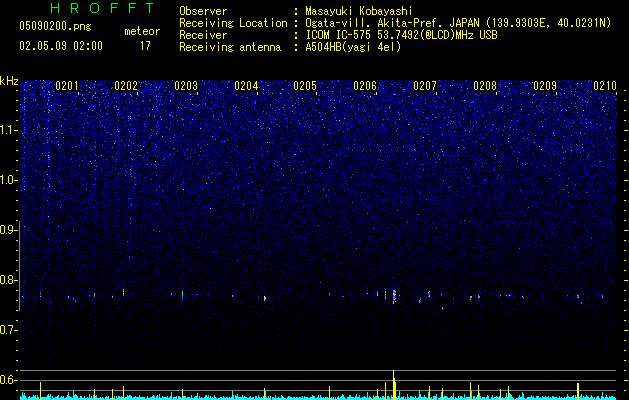629x400 pixels.
Task: Select the file name 05090200.png
Action: [x=55, y=27]
